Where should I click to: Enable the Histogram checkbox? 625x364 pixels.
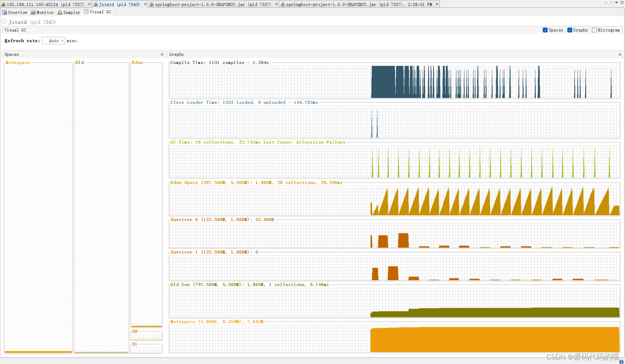[594, 30]
